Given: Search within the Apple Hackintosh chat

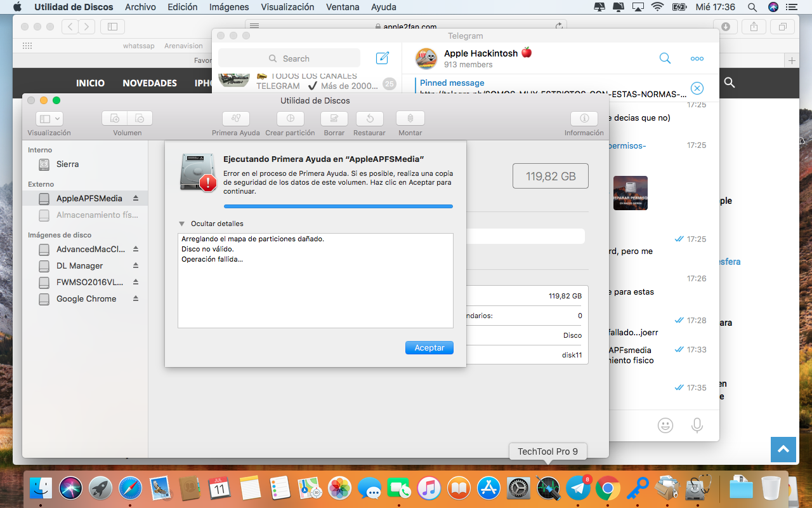Looking at the screenshot, I should coord(665,58).
